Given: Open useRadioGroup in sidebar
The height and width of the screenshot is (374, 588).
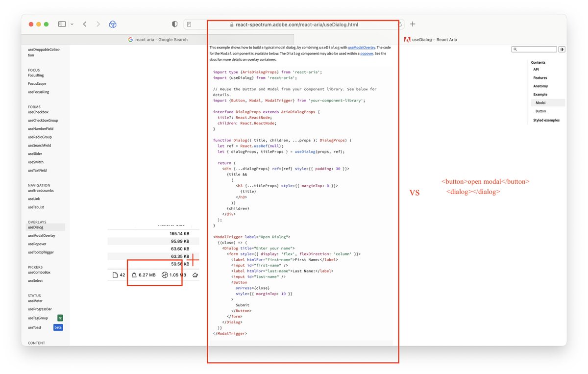Looking at the screenshot, I should coord(40,137).
